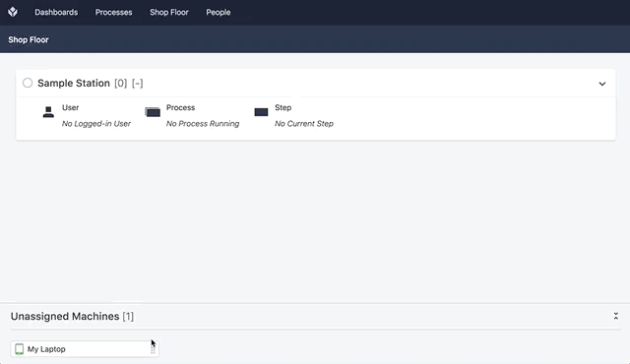The width and height of the screenshot is (630, 364).
Task: Collapse the Unassigned Machines panel
Action: [615, 316]
